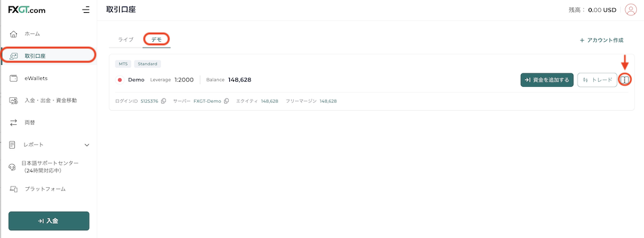Open three-dot account options menu
644x238 pixels.
pos(625,80)
